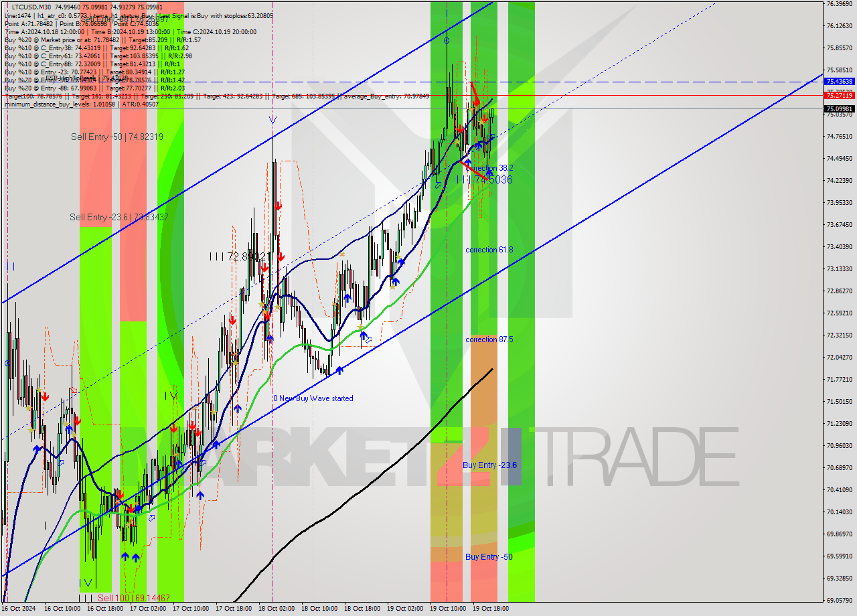Click the 'V' wave marker above 18 Oct spike

(x=272, y=121)
